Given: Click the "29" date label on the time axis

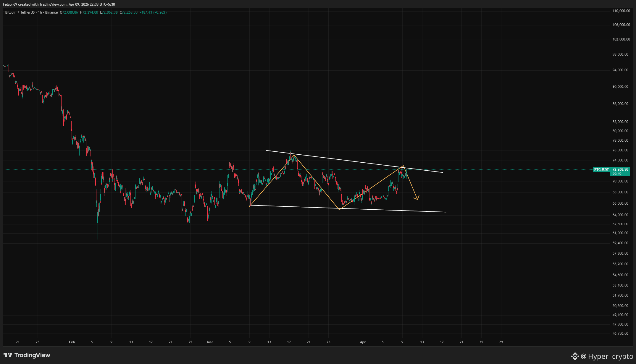Looking at the screenshot, I should click(501, 342).
